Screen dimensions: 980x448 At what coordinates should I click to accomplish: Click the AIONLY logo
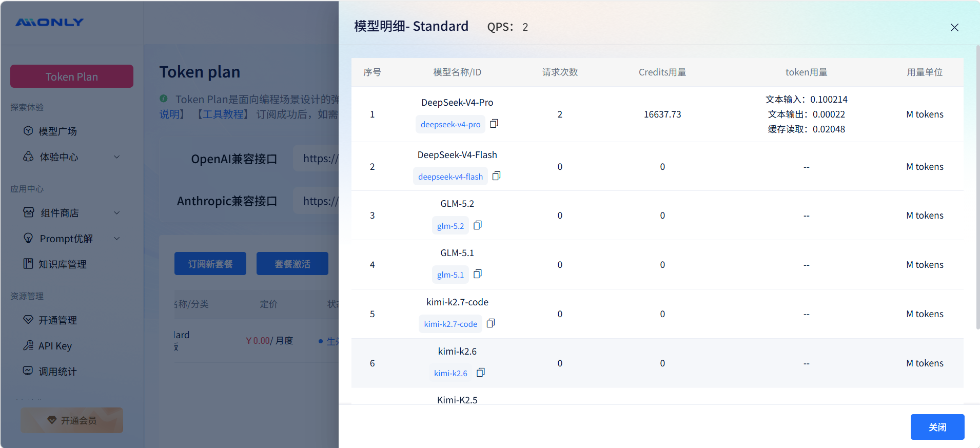[49, 22]
